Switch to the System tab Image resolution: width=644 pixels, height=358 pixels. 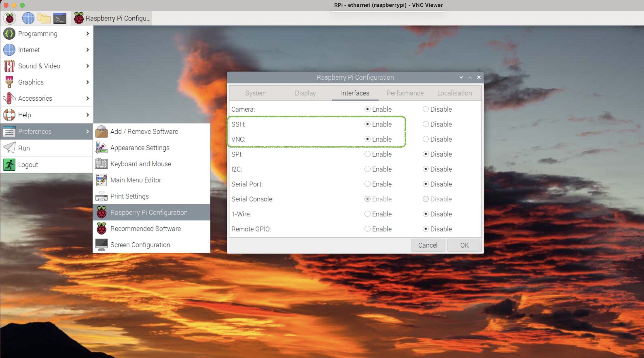click(x=256, y=93)
